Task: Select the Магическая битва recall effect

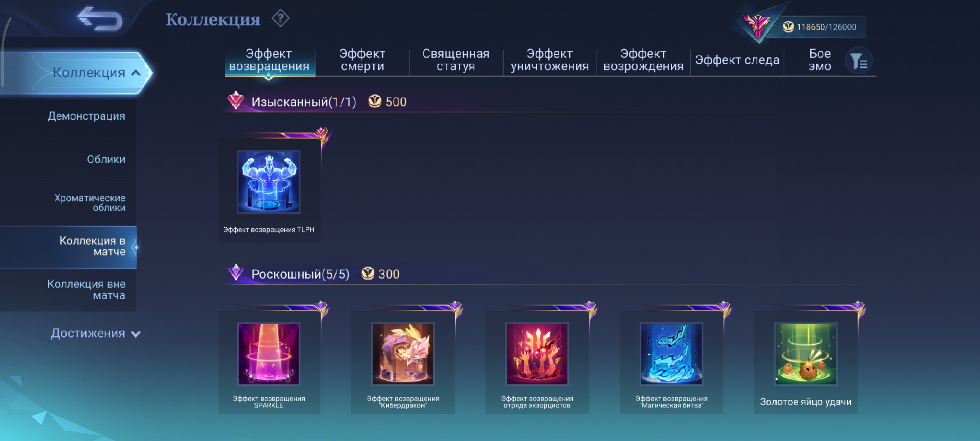Action: point(671,354)
